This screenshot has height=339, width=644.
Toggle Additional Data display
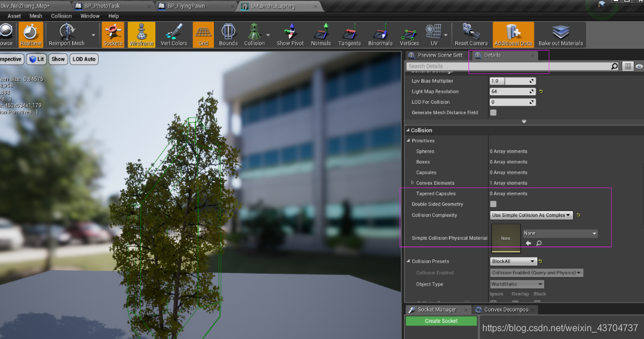513,35
